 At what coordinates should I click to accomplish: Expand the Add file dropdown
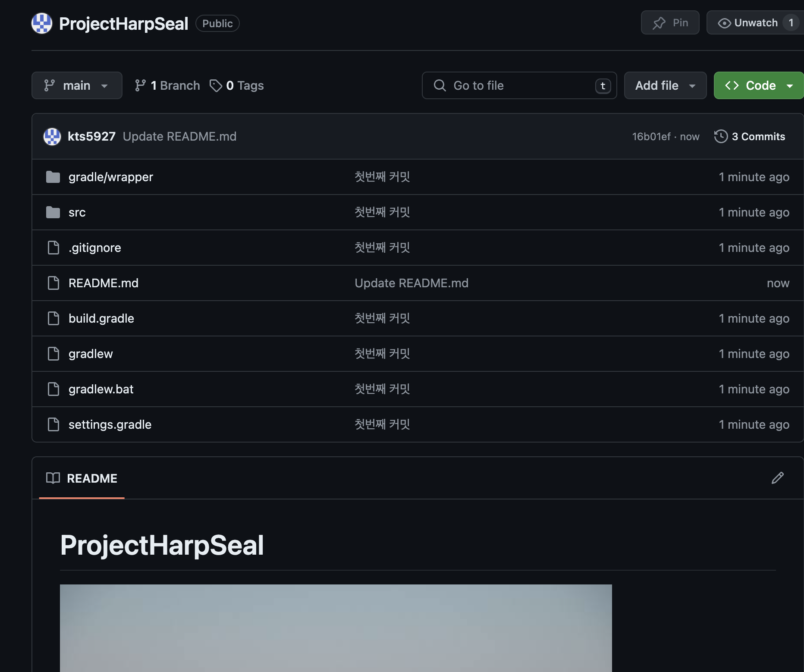click(x=665, y=85)
